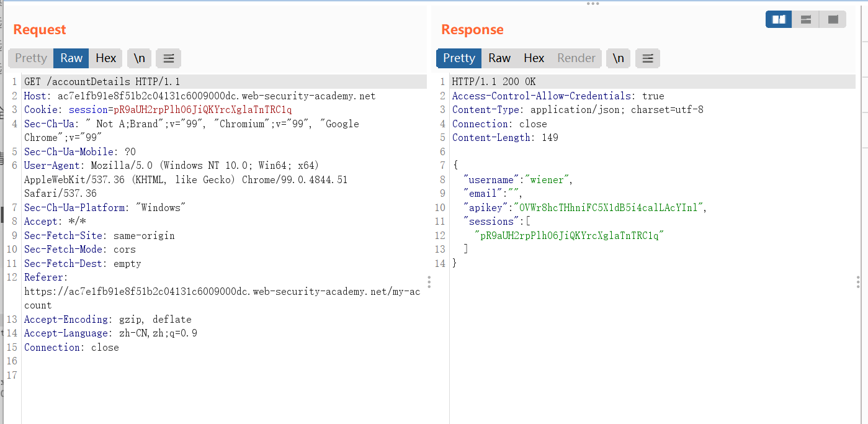Screen dimensions: 868x424
Task: Click the session token inside sessions array
Action: pyautogui.click(x=570, y=236)
